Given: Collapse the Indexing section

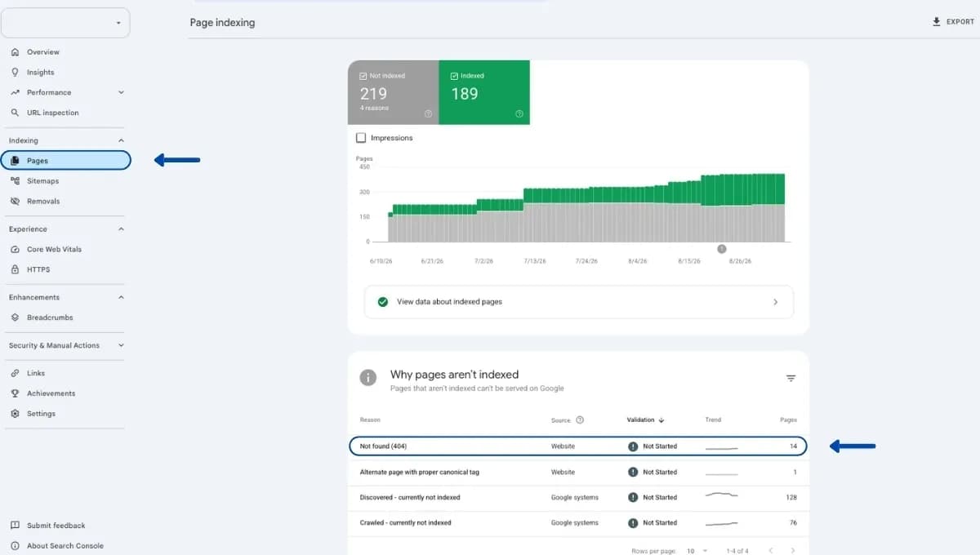Looking at the screenshot, I should click(122, 140).
